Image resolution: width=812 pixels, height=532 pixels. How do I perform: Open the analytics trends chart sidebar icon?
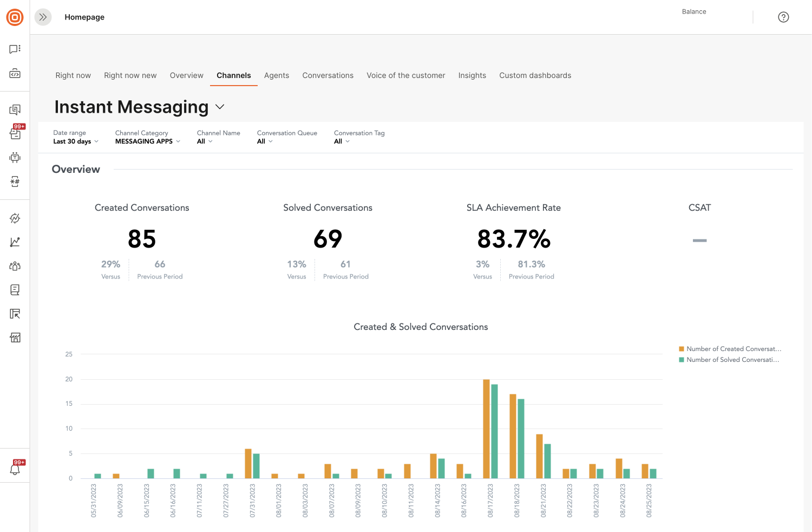(15, 242)
